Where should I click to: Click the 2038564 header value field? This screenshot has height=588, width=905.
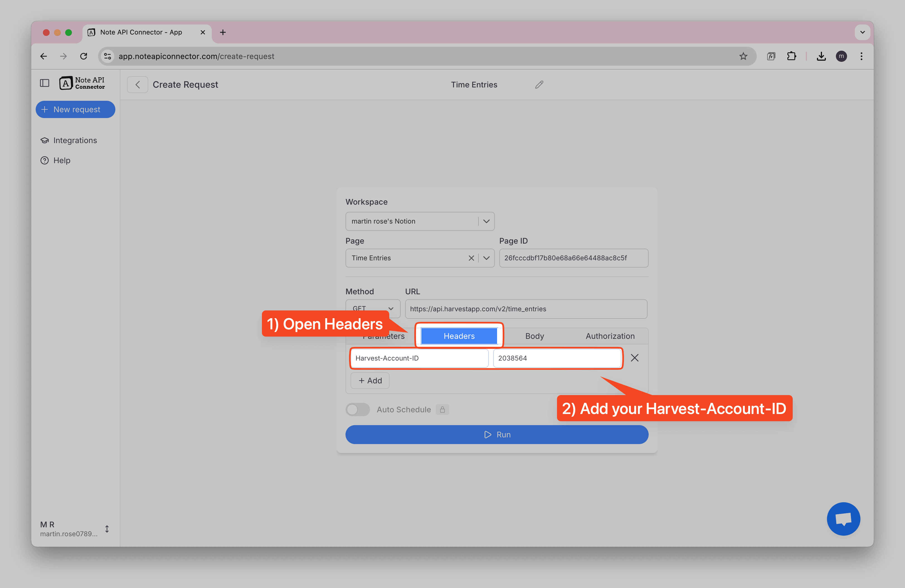click(x=557, y=358)
